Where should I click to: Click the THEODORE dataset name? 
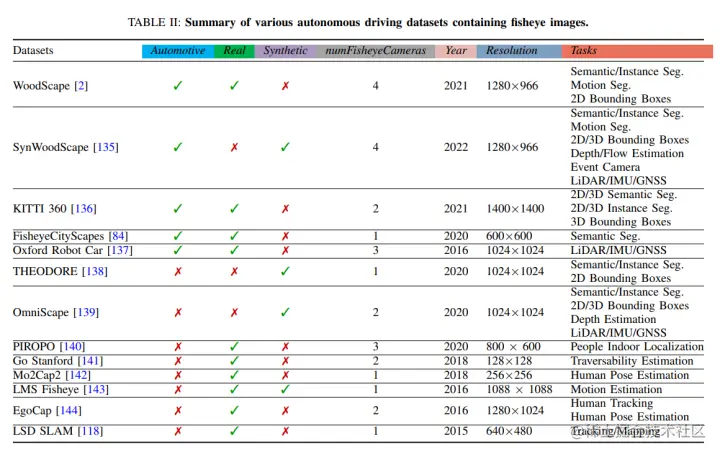click(x=45, y=272)
